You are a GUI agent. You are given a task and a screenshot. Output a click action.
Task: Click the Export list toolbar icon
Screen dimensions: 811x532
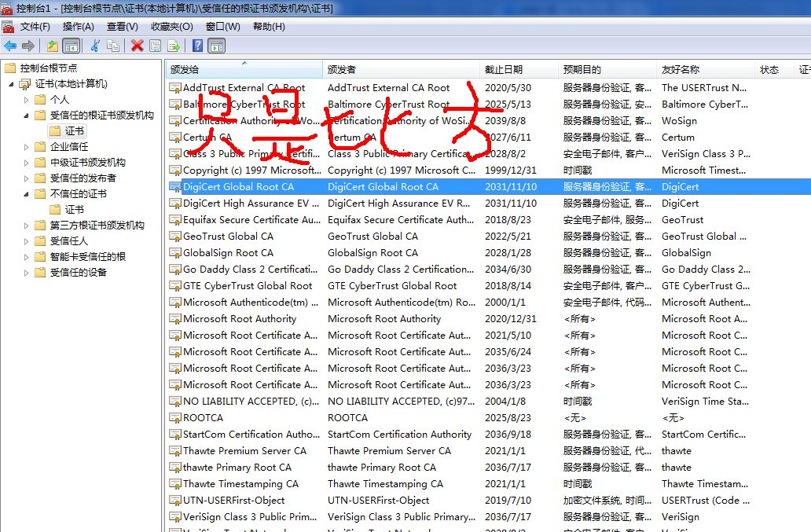point(174,46)
